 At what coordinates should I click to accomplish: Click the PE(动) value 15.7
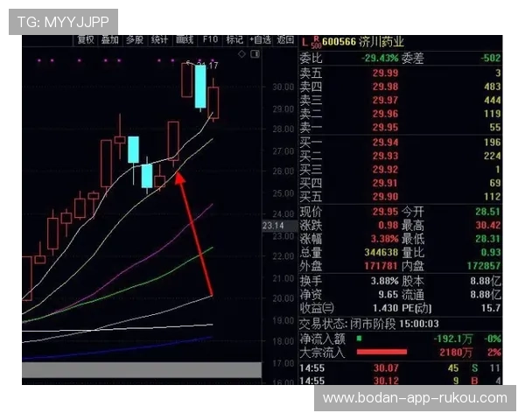click(491, 308)
